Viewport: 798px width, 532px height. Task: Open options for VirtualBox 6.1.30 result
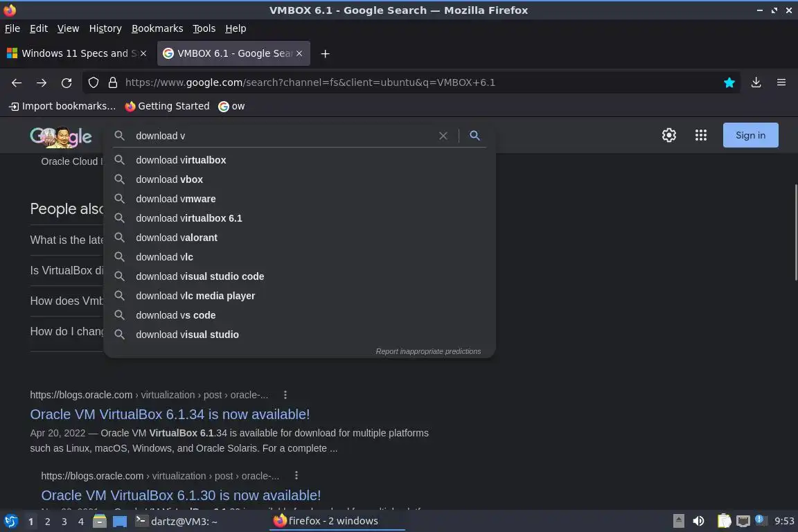296,475
